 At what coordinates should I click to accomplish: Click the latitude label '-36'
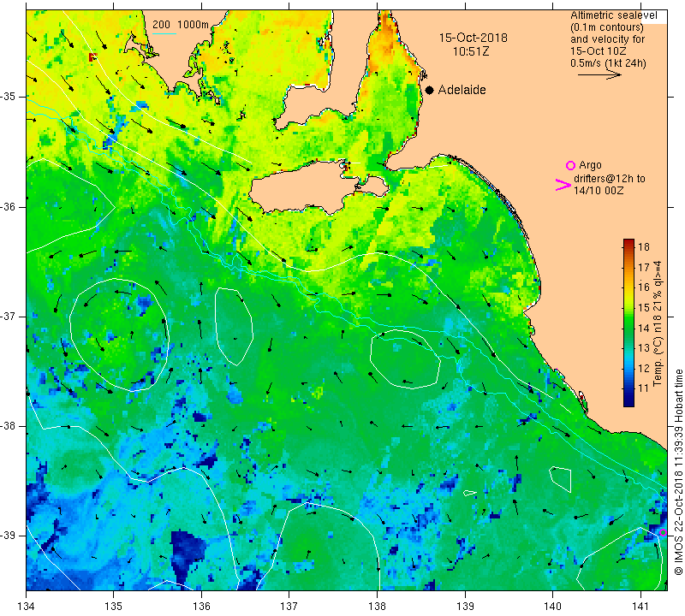(9, 206)
